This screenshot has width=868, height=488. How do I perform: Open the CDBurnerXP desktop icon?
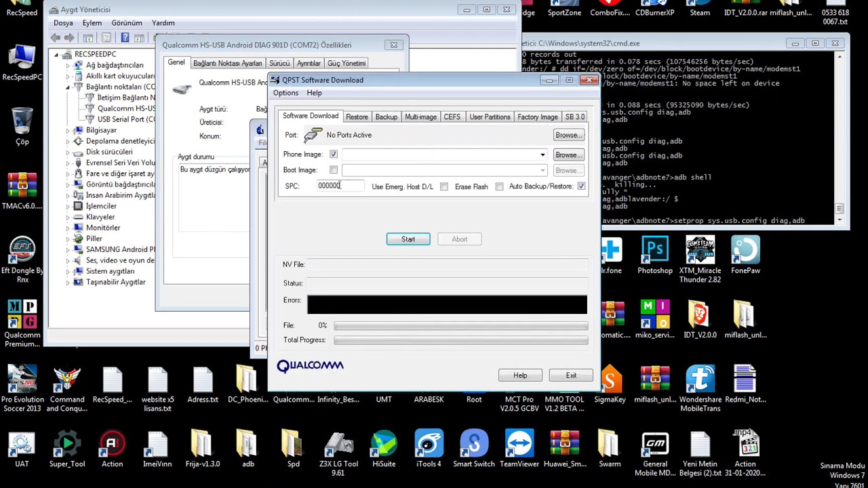click(x=655, y=9)
